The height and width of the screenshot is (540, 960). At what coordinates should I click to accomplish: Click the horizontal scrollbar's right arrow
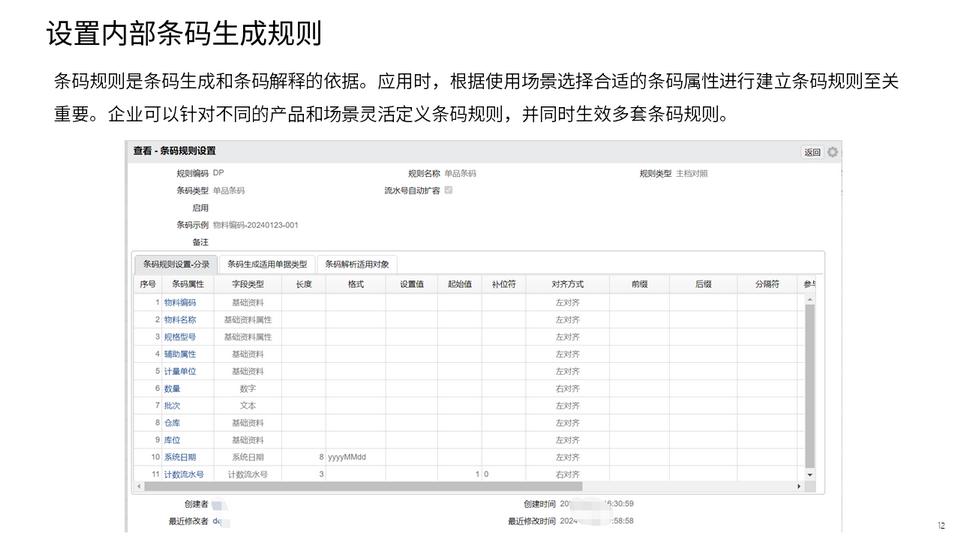coord(798,487)
